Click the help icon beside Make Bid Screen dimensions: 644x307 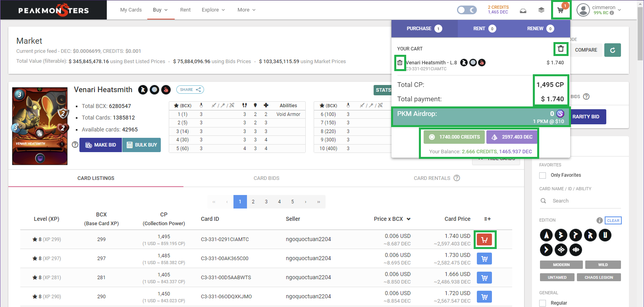click(x=75, y=145)
